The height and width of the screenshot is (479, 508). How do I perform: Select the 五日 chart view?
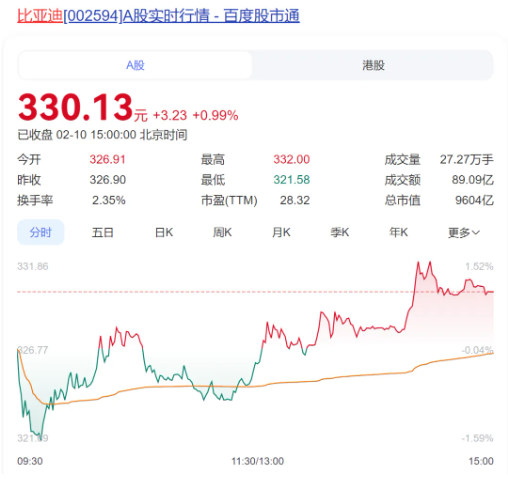pos(102,232)
